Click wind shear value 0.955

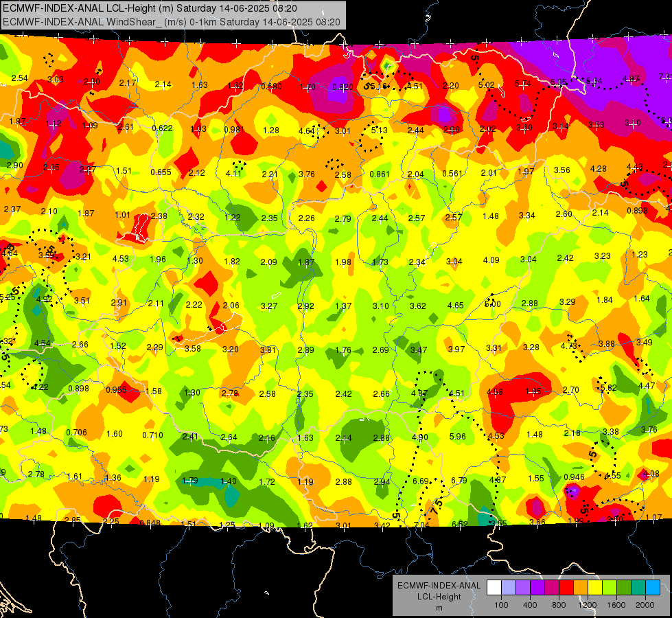116,390
